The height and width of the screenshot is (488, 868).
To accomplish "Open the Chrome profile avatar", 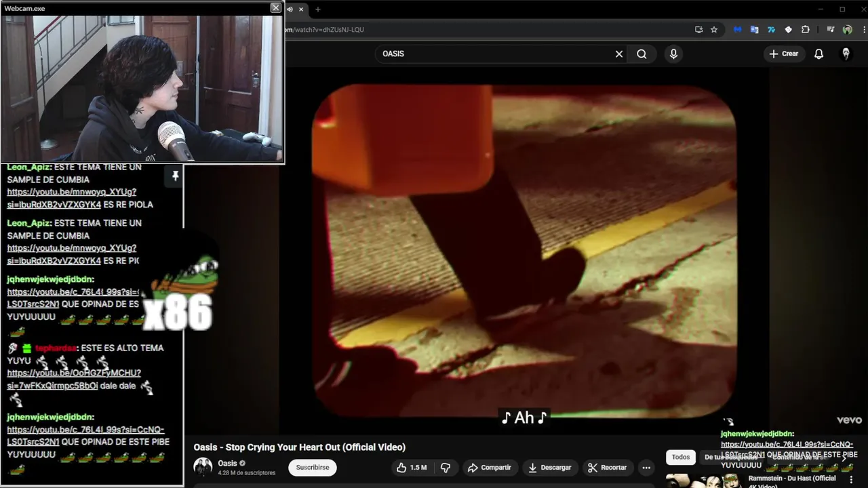I will click(847, 30).
